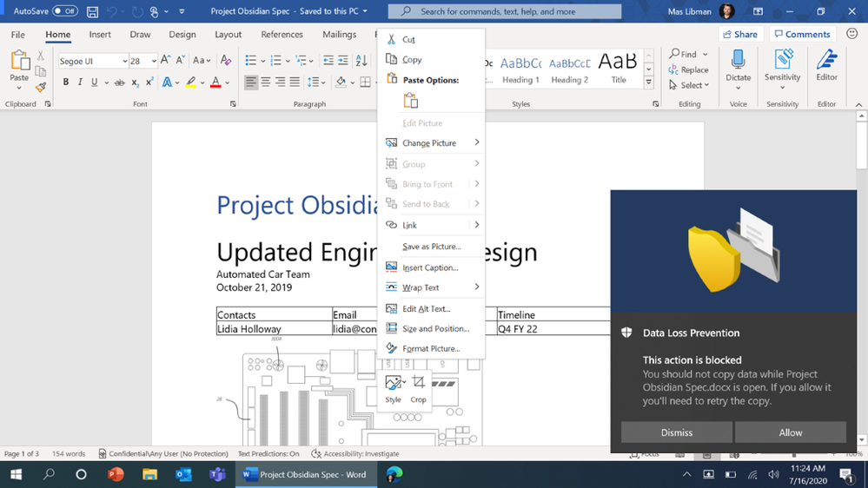
Task: Apply the Heading 1 style
Action: point(520,69)
